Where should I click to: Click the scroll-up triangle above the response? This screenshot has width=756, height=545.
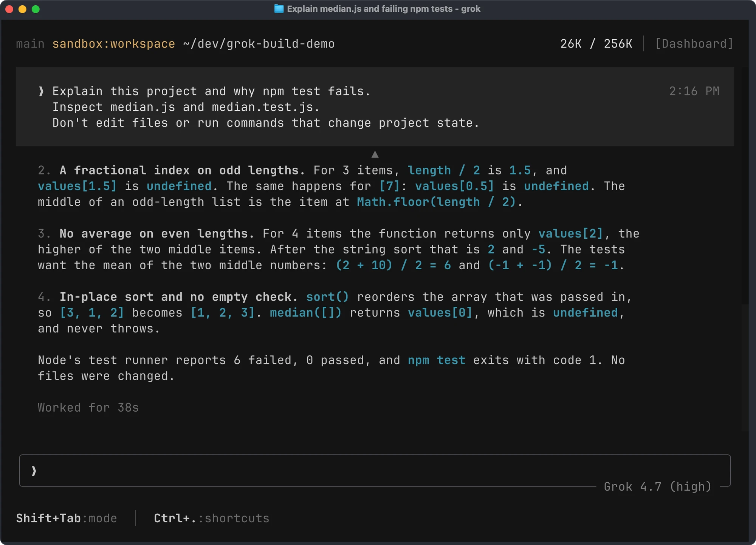[x=375, y=154]
